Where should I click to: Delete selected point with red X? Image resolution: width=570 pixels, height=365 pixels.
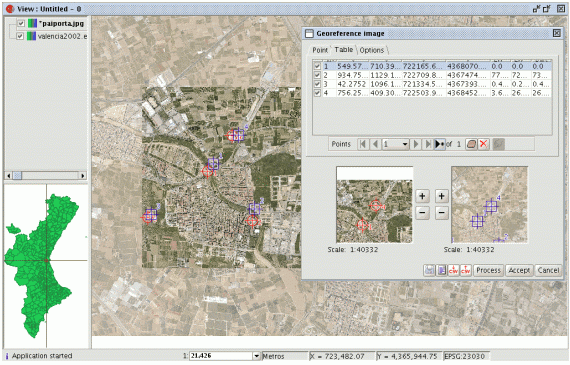[483, 144]
